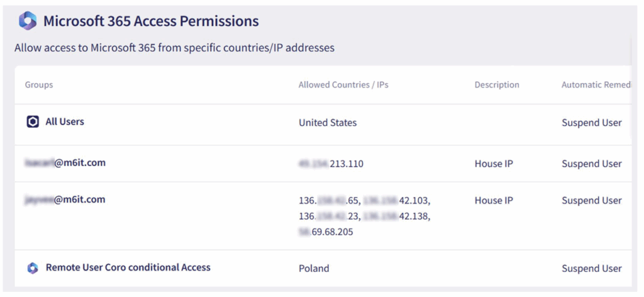Click Suspend User for the Poland row
The image size is (644, 297).
tap(591, 269)
